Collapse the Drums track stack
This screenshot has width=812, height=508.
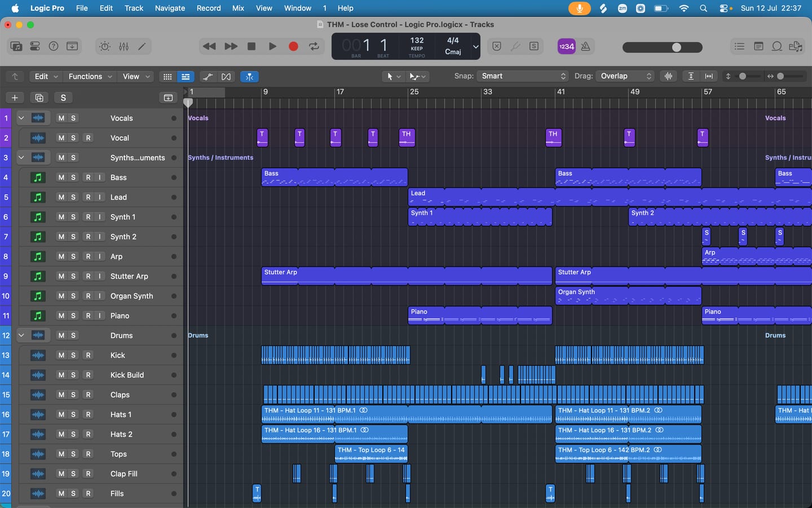point(21,335)
